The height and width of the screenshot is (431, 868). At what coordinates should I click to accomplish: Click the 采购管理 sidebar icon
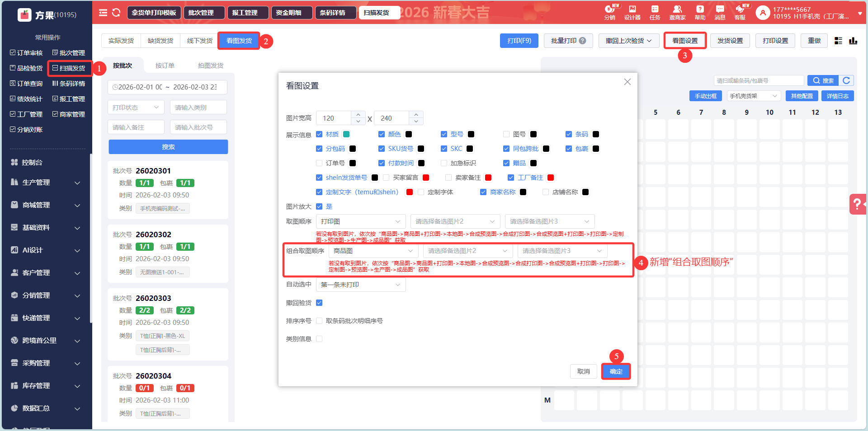(x=14, y=363)
